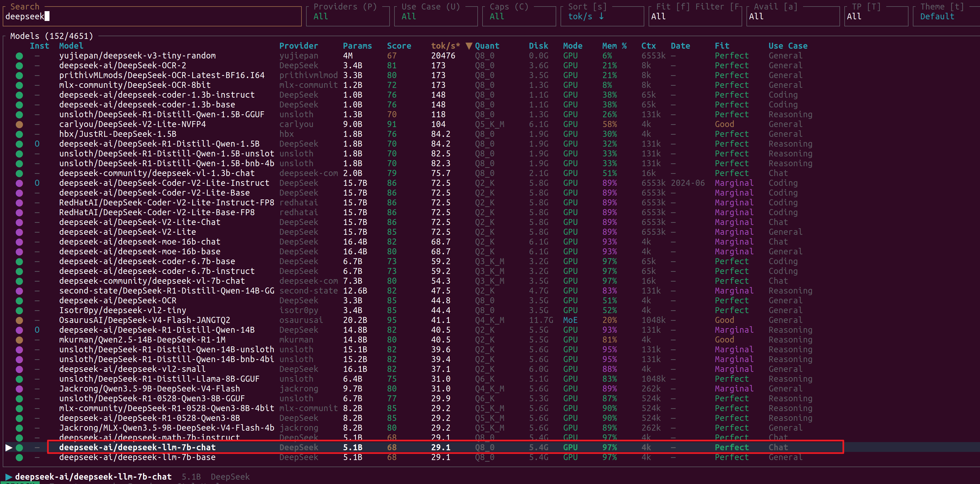
Task: Click the Use Case column header
Action: [x=788, y=46]
